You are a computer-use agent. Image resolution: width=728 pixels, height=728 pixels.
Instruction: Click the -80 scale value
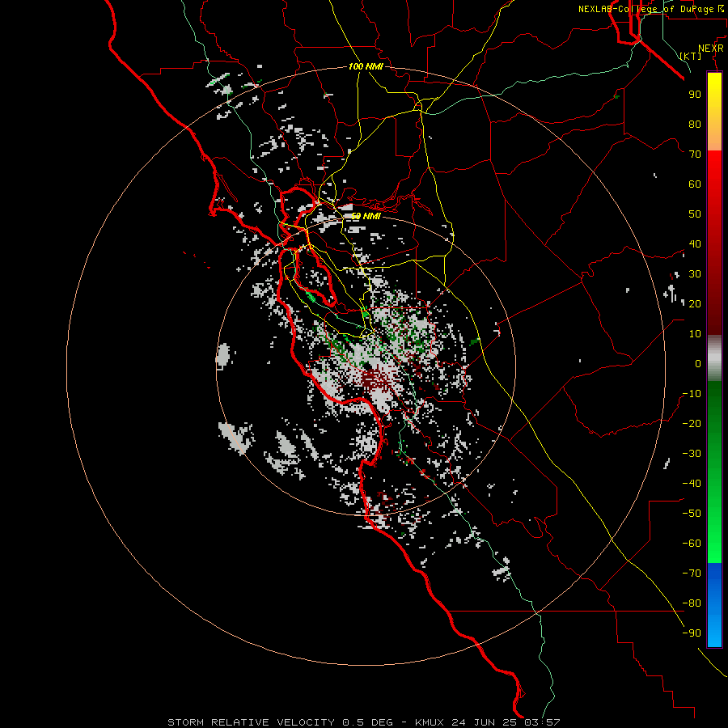coord(692,603)
